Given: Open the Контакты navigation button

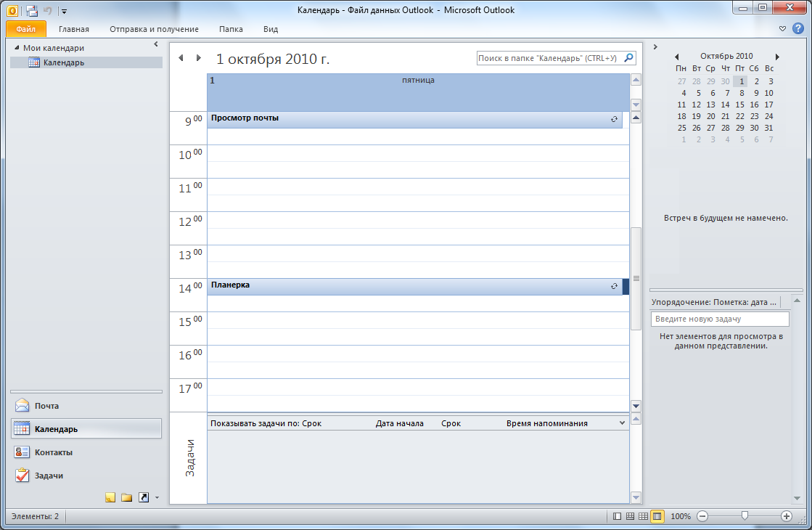Looking at the screenshot, I should [x=86, y=452].
